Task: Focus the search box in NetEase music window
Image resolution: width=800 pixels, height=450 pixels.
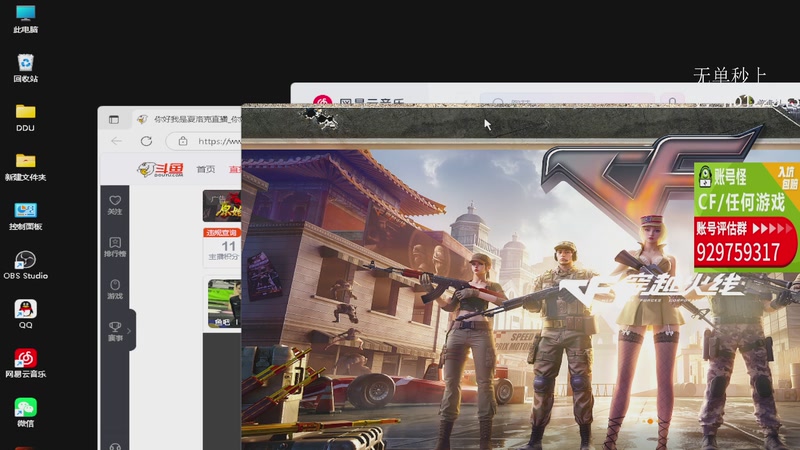Action: tap(566, 101)
